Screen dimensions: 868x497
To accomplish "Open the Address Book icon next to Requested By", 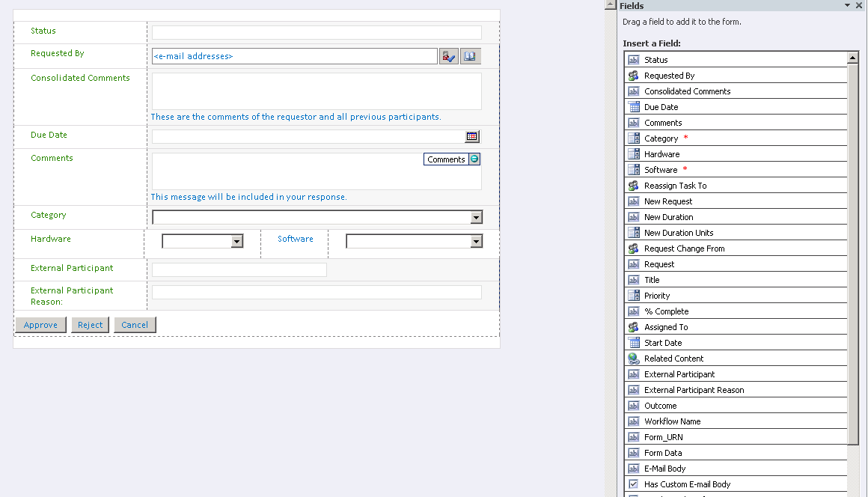I will pyautogui.click(x=470, y=55).
